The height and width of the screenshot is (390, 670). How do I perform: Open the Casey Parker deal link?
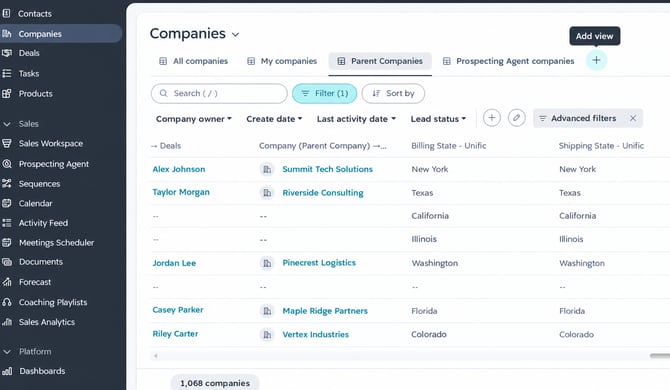pos(178,310)
